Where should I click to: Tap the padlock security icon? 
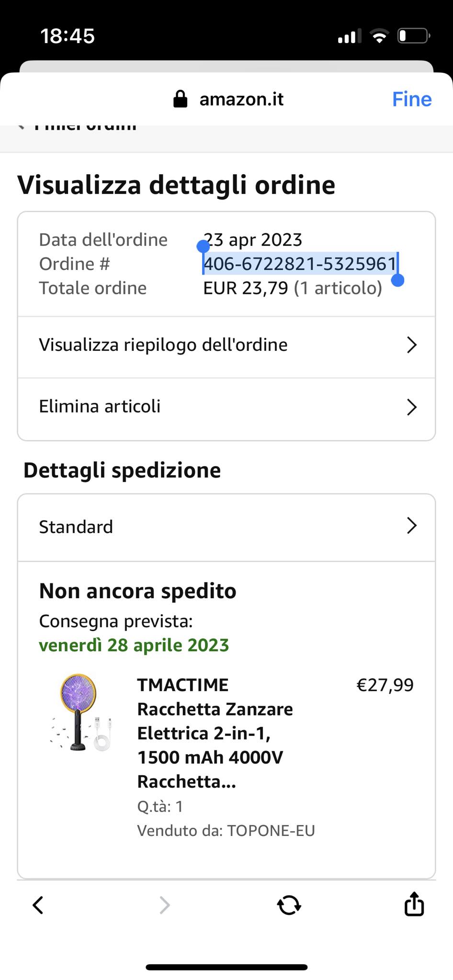click(x=180, y=99)
